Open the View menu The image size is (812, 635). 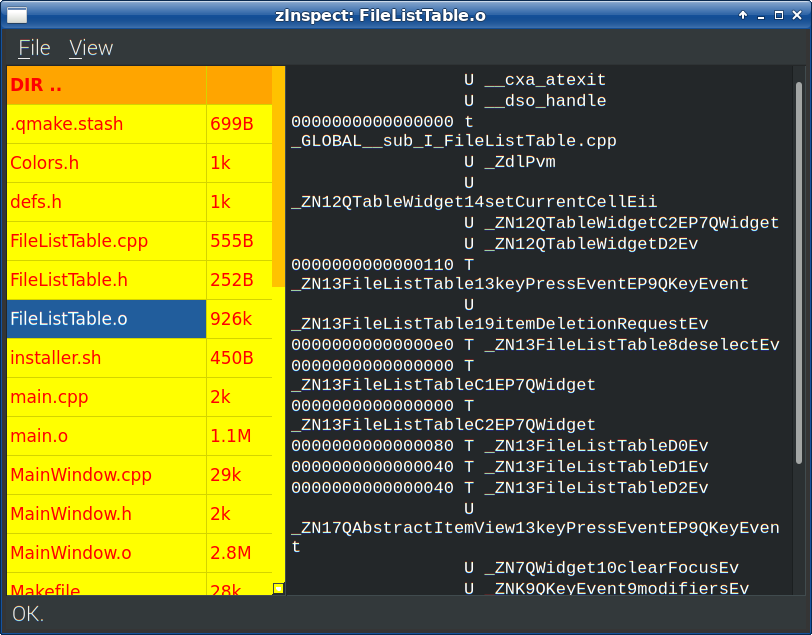click(x=91, y=48)
